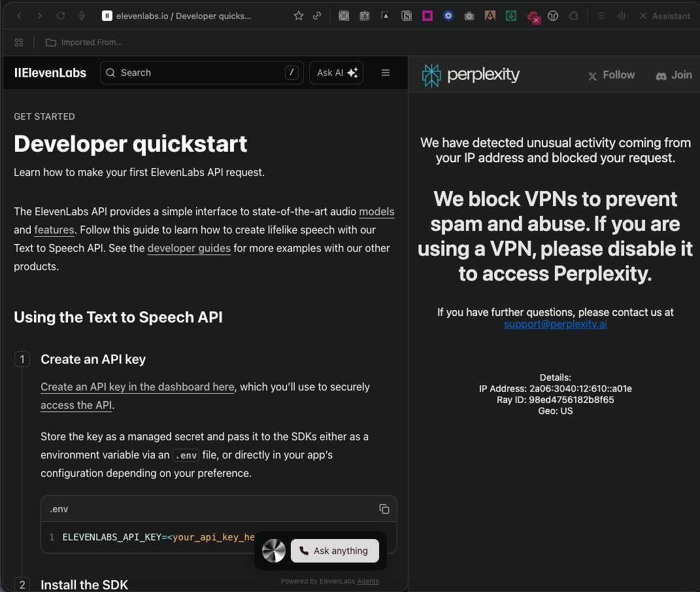Open the audio waveform icon in the toolbar
The image size is (700, 592).
(622, 16)
